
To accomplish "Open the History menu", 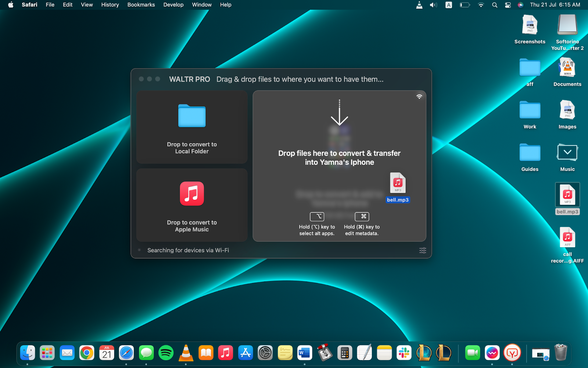I will [110, 5].
